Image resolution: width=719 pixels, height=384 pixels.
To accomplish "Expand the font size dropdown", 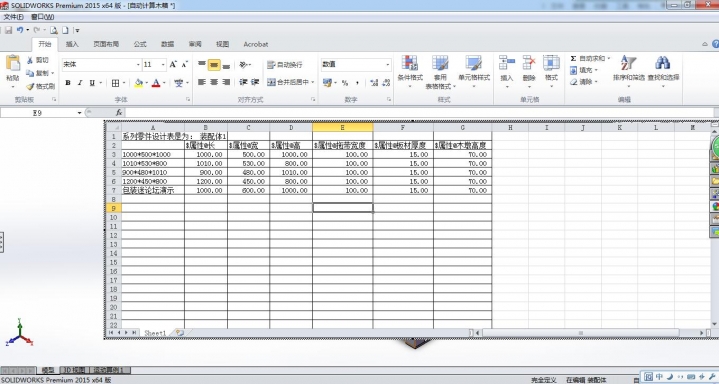I will tap(163, 65).
